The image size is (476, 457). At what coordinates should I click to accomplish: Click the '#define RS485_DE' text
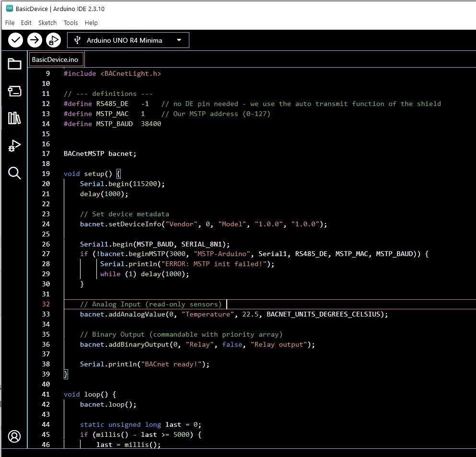pyautogui.click(x=96, y=104)
